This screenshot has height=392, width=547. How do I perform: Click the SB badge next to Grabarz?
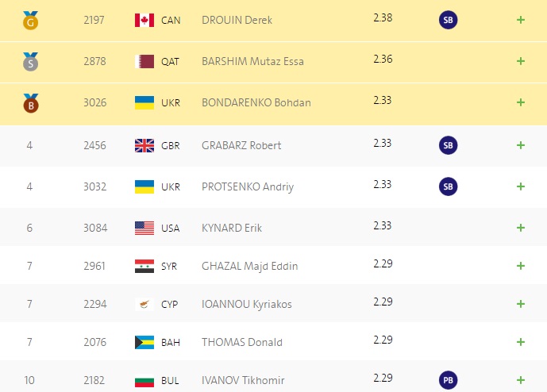[x=448, y=145]
